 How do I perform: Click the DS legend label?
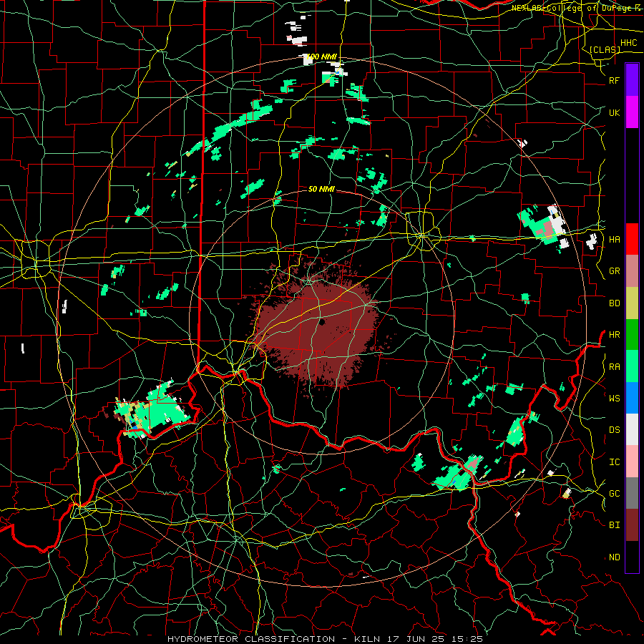[x=614, y=430]
